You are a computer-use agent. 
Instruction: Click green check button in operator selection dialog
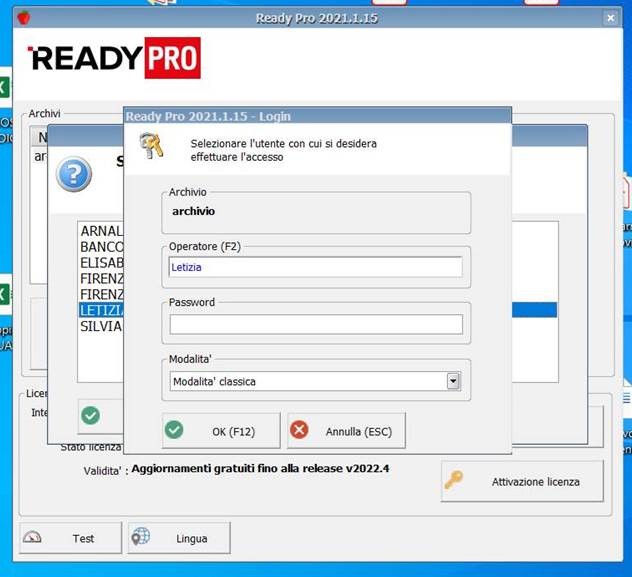(101, 417)
